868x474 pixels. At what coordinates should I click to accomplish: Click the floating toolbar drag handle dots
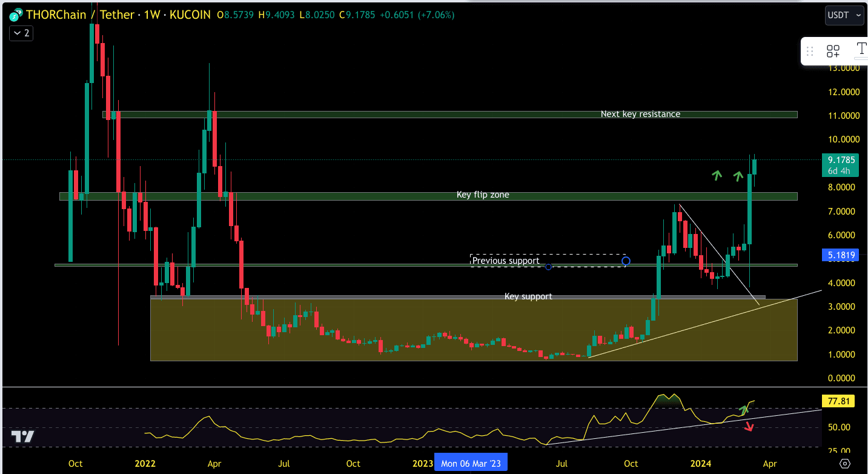(x=810, y=51)
